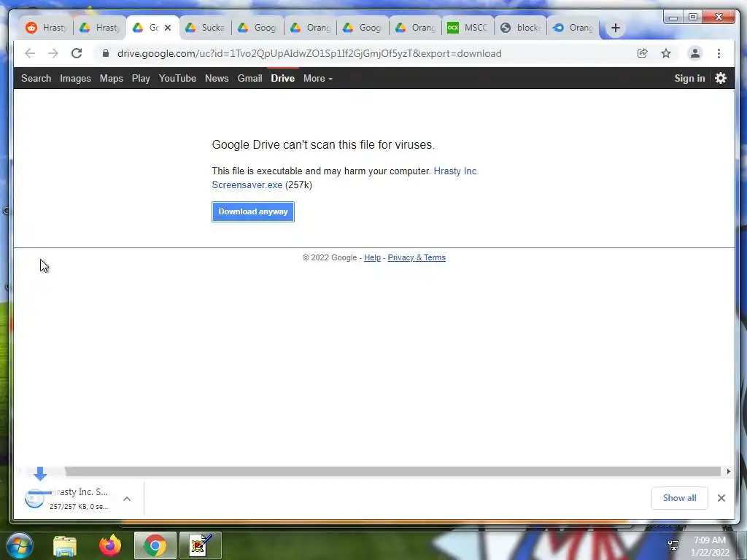Open Windows Explorer from taskbar
Image resolution: width=747 pixels, height=560 pixels.
click(65, 545)
